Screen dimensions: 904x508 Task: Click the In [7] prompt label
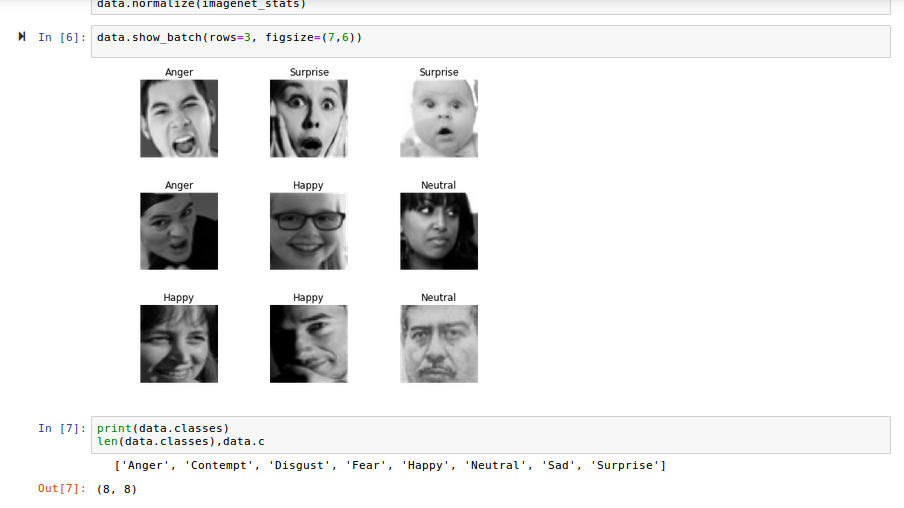(x=62, y=428)
